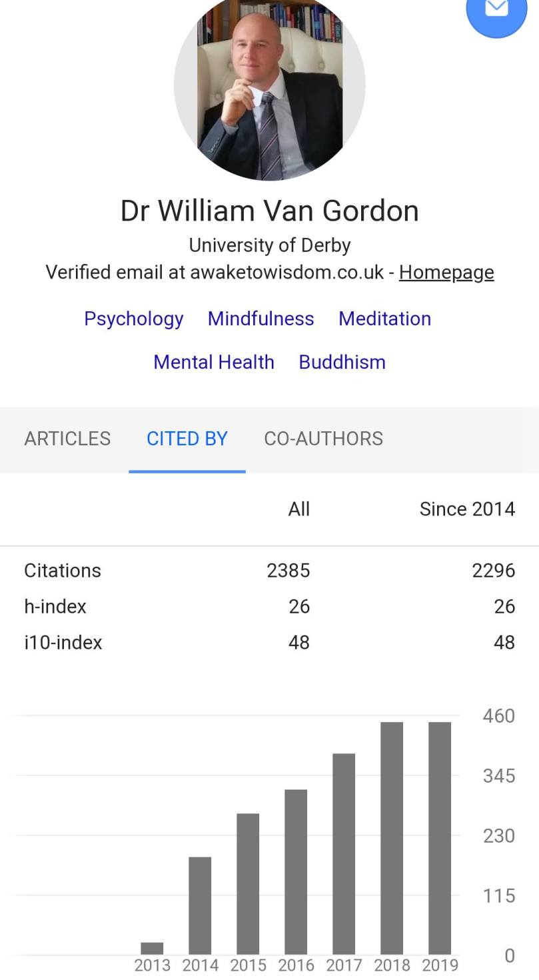Select the 2015 bar in chart

248,884
